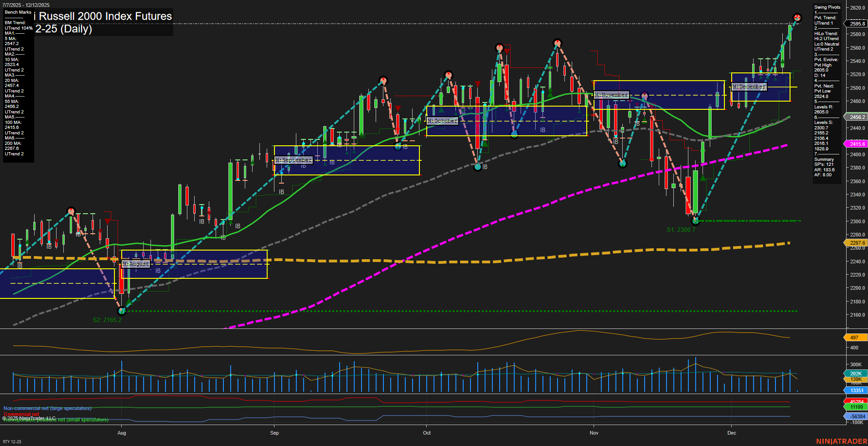Click the teal pivot circle at S1: 2300.7
This screenshot has height=446, width=868.
click(696, 221)
